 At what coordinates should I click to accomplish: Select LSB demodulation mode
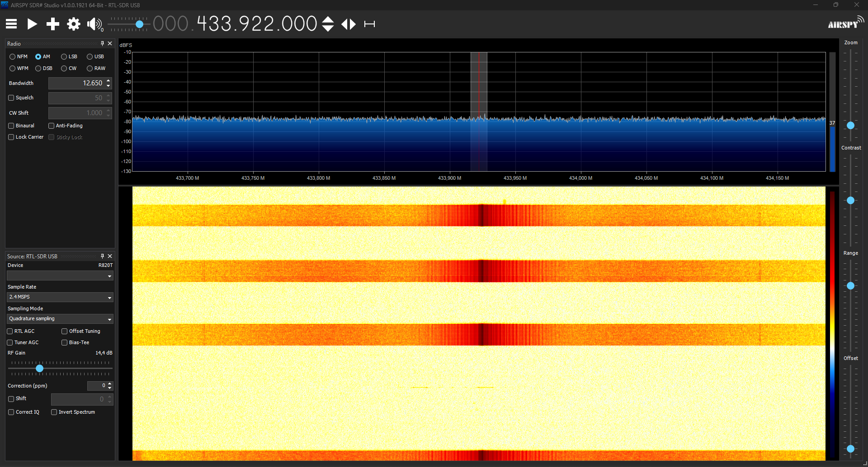pyautogui.click(x=69, y=56)
